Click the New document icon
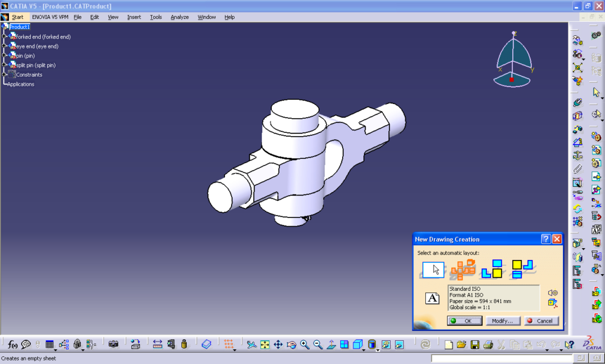 (x=448, y=344)
